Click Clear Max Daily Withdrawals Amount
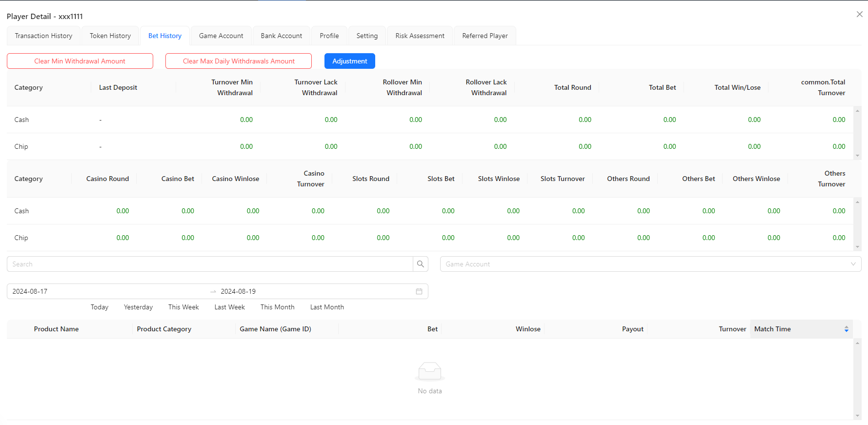 tap(239, 61)
